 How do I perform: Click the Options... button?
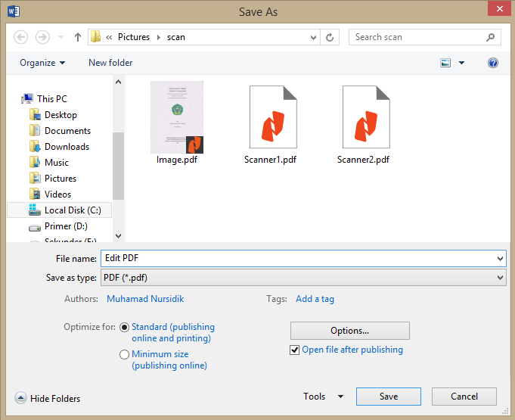349,331
